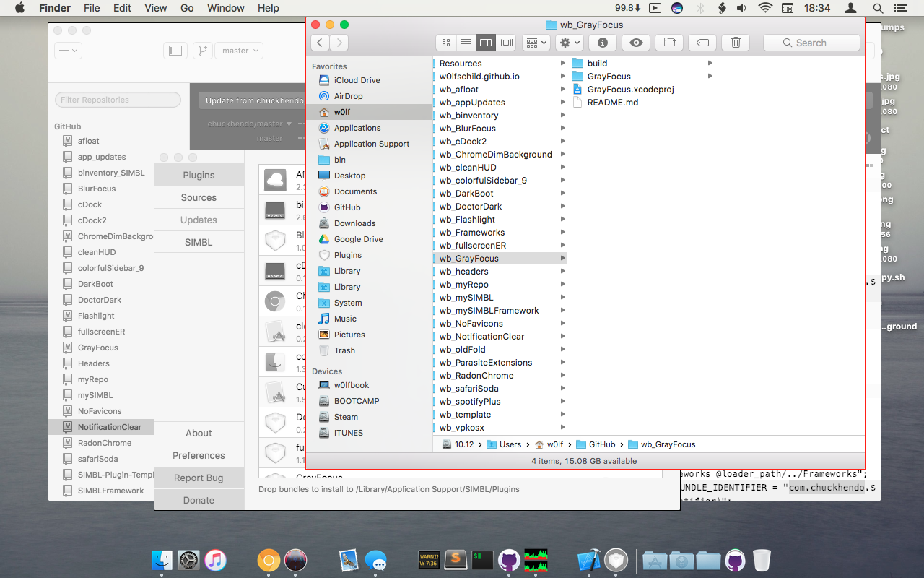Toggle the sidebar in GitHub Desktop window

tap(175, 51)
